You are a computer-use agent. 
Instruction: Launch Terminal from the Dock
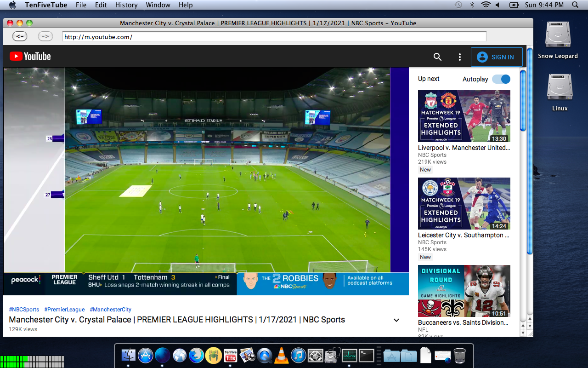point(366,355)
